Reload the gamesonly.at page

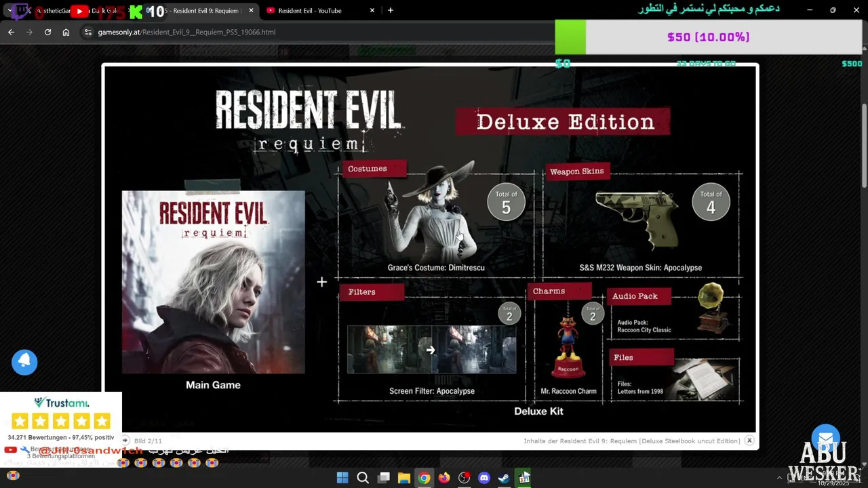[47, 32]
